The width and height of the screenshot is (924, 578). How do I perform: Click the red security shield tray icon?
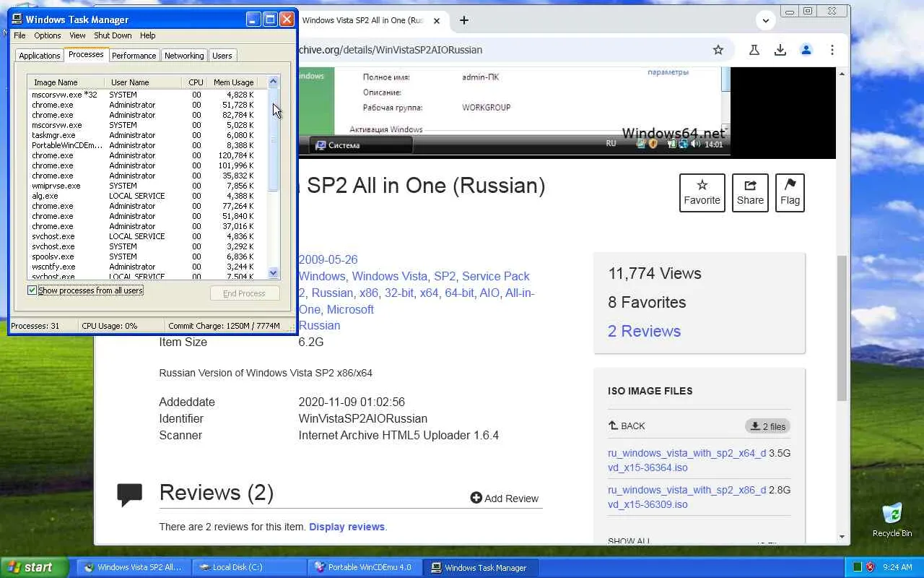point(871,567)
